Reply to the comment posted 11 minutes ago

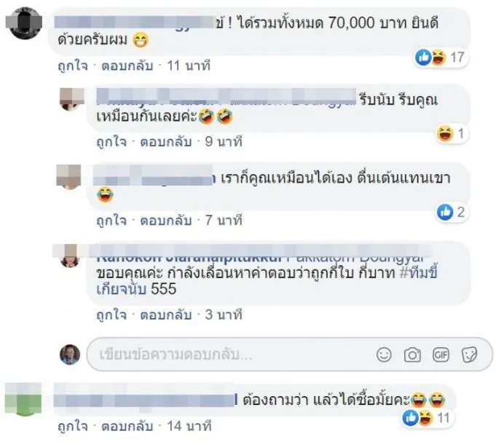[x=127, y=66]
